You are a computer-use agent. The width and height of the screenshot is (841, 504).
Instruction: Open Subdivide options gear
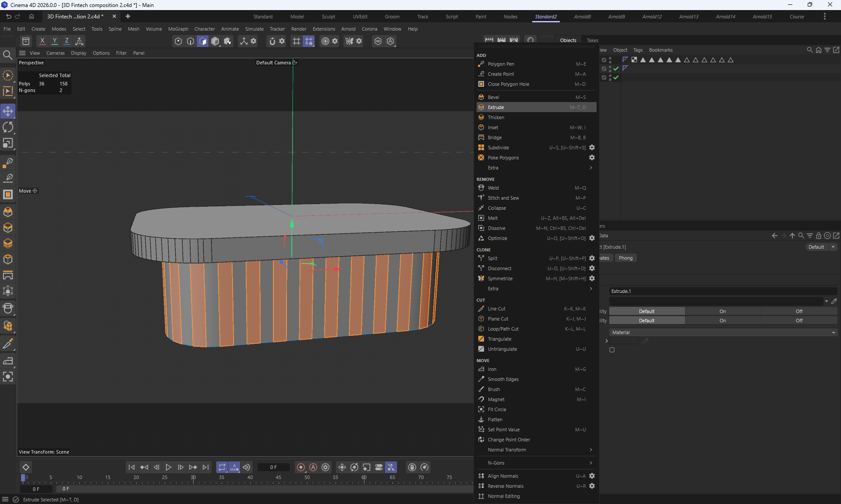[x=592, y=148]
